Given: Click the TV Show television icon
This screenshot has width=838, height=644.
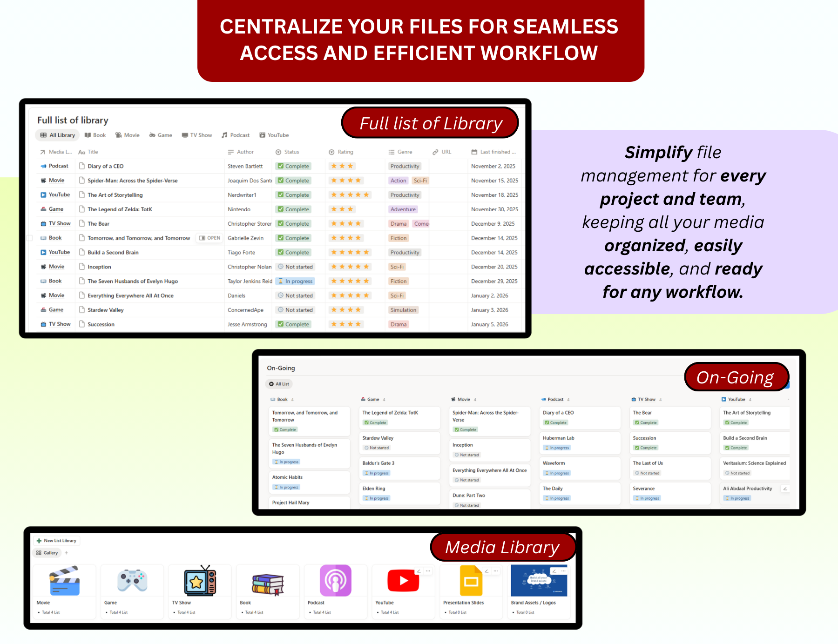Looking at the screenshot, I should 200,581.
